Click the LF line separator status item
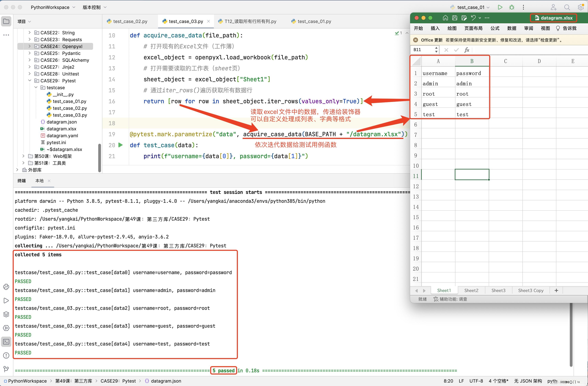 461,381
